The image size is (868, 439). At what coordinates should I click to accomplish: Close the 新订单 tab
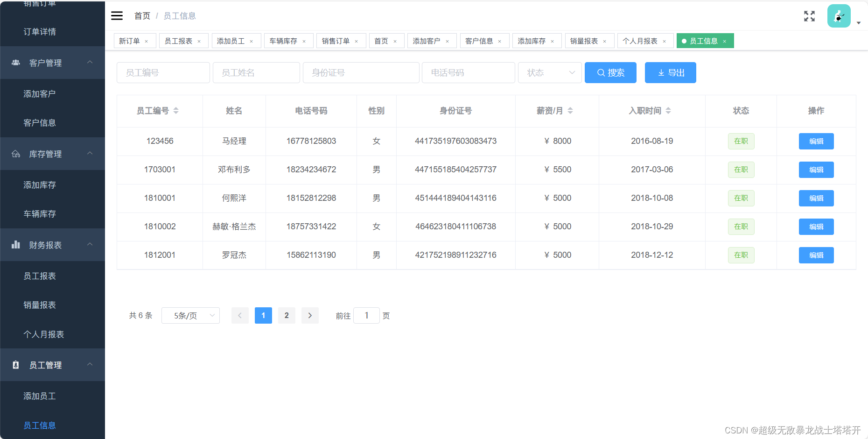coord(146,42)
